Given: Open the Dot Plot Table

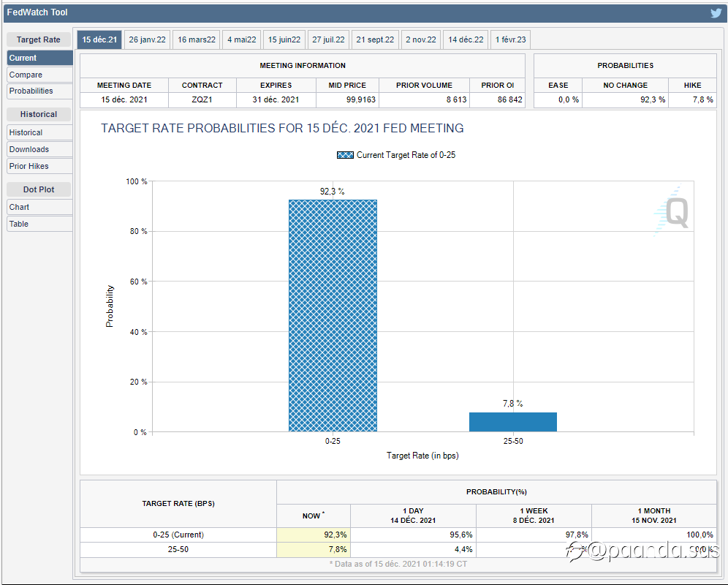Looking at the screenshot, I should click(x=39, y=224).
